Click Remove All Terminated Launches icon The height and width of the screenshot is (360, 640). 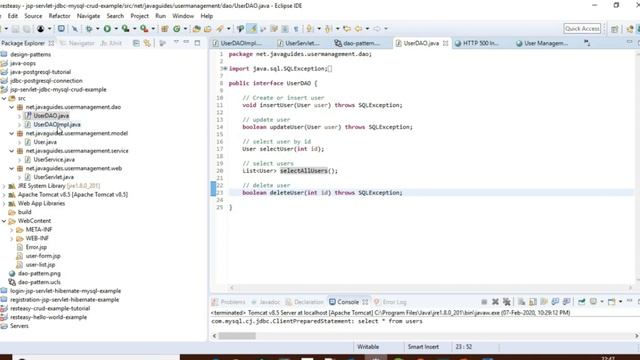click(507, 302)
